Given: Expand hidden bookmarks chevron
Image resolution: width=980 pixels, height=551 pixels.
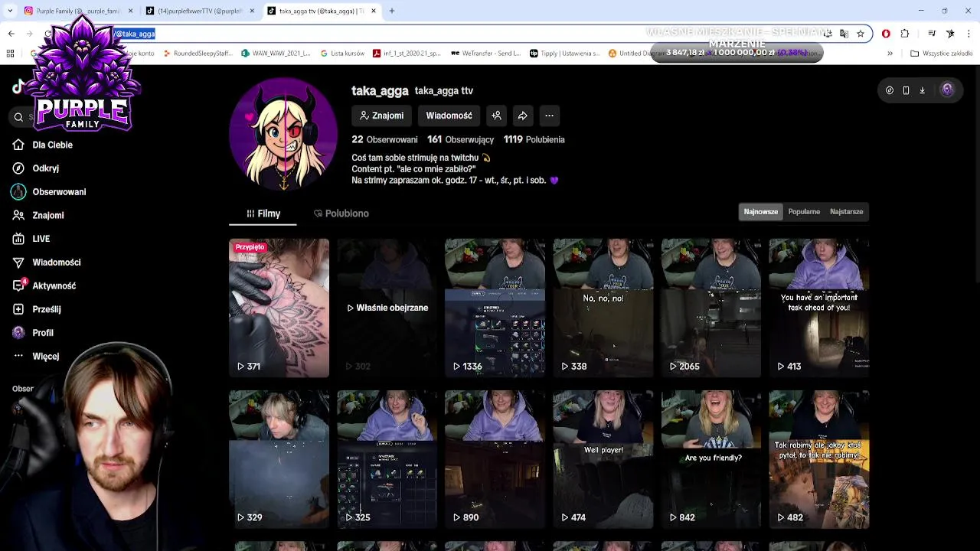Looking at the screenshot, I should tap(890, 54).
